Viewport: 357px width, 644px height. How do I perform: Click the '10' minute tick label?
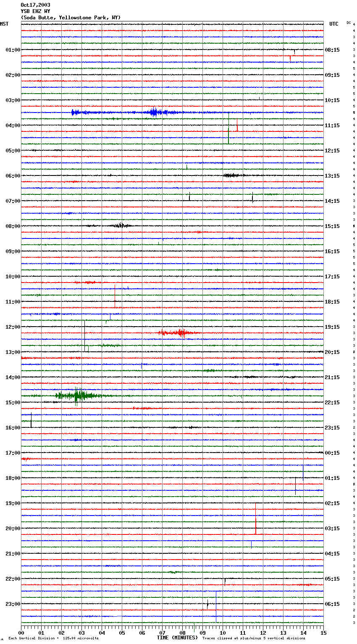[223, 633]
